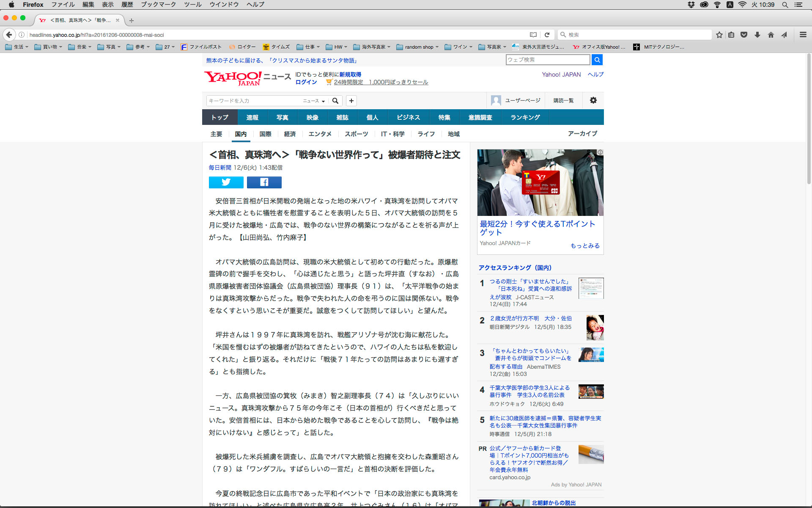Image resolution: width=812 pixels, height=508 pixels.
Task: Toggle reader view in address bar
Action: (x=533, y=35)
